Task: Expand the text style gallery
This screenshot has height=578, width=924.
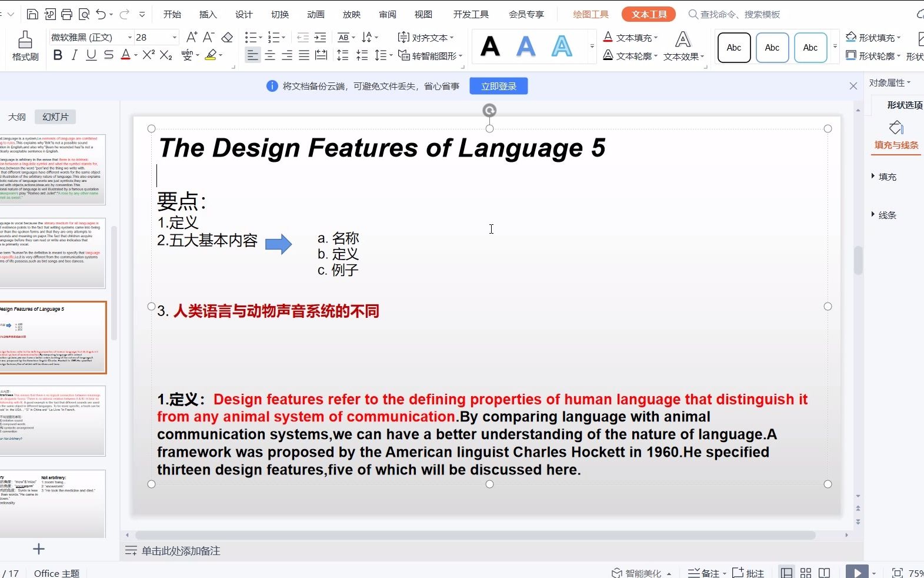Action: tap(592, 46)
